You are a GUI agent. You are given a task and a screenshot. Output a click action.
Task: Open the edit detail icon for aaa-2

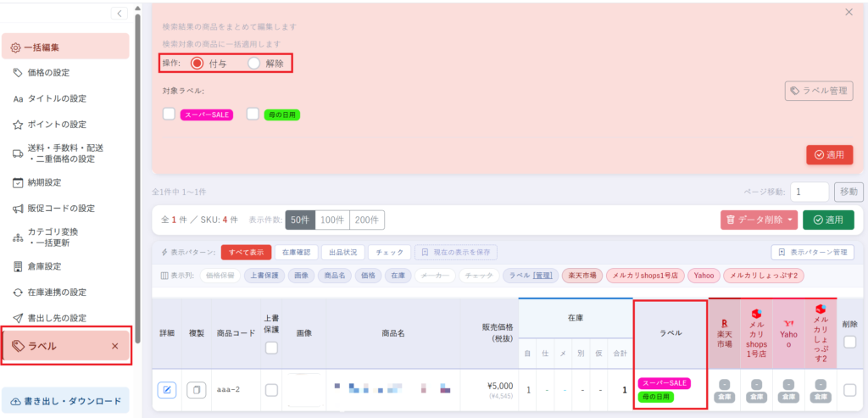tap(167, 390)
